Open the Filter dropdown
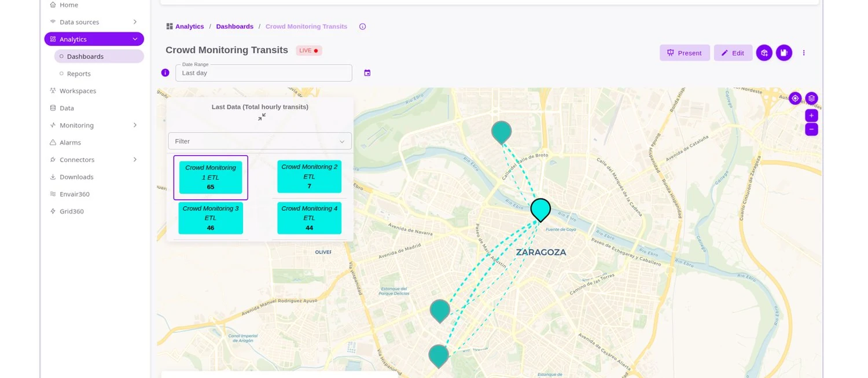 [260, 141]
